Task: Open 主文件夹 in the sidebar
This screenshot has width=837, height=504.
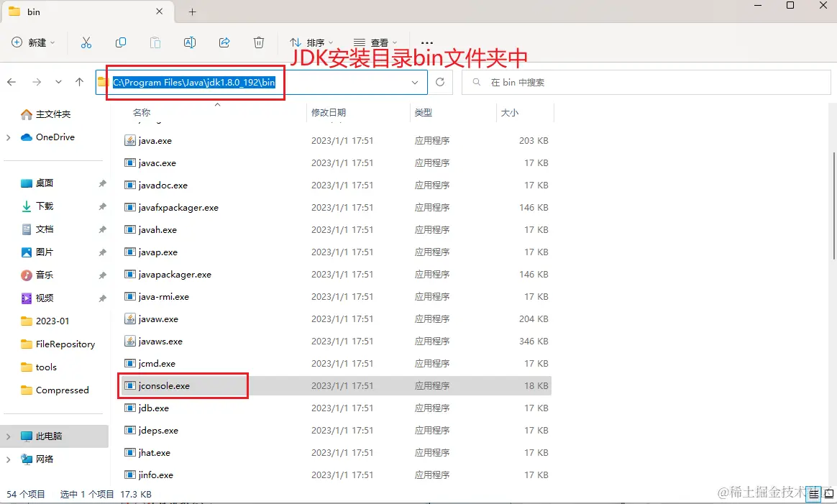Action: click(45, 114)
